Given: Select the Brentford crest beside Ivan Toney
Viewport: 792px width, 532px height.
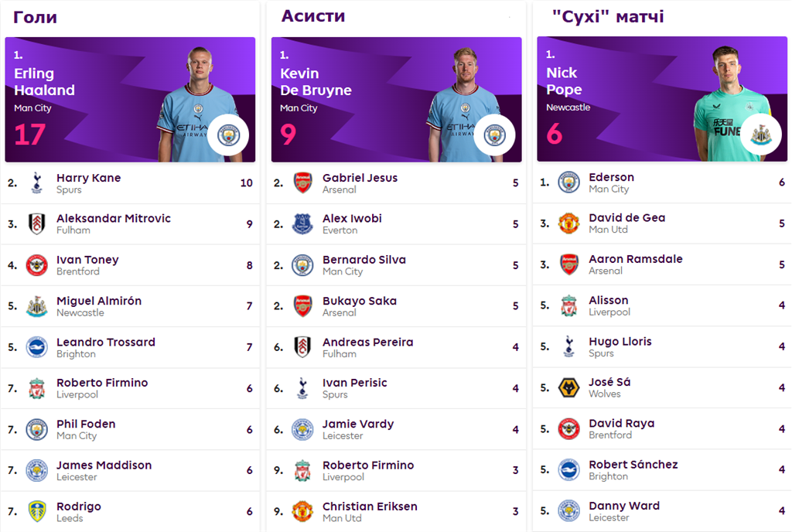Looking at the screenshot, I should click(x=36, y=265).
